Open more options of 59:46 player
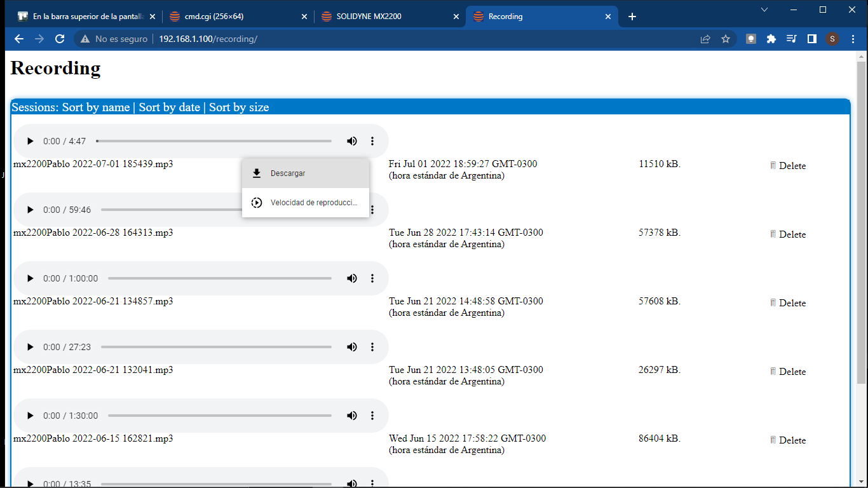 click(x=372, y=210)
